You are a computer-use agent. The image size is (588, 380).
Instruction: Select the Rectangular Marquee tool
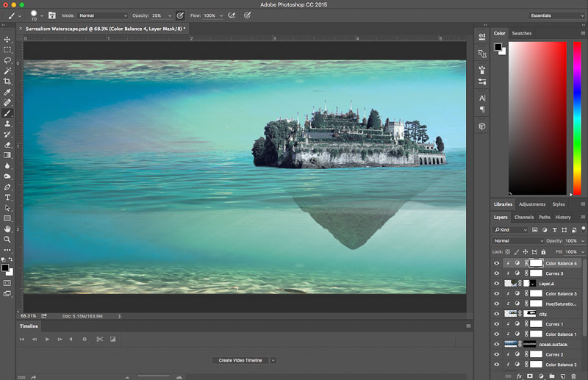[x=7, y=50]
